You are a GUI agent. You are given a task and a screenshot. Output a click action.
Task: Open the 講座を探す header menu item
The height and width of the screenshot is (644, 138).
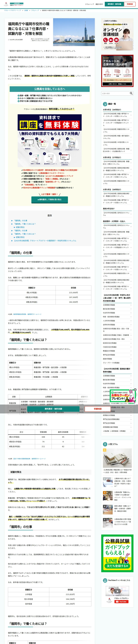[99, 4]
